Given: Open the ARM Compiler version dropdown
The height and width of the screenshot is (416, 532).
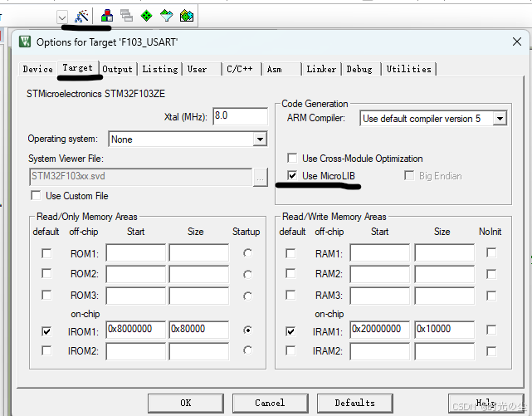Looking at the screenshot, I should pyautogui.click(x=500, y=119).
